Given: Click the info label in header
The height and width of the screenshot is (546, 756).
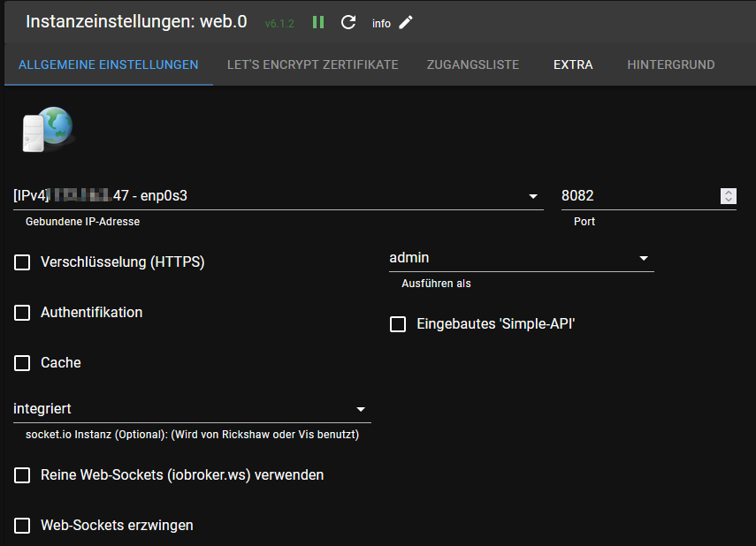Looking at the screenshot, I should [x=381, y=24].
